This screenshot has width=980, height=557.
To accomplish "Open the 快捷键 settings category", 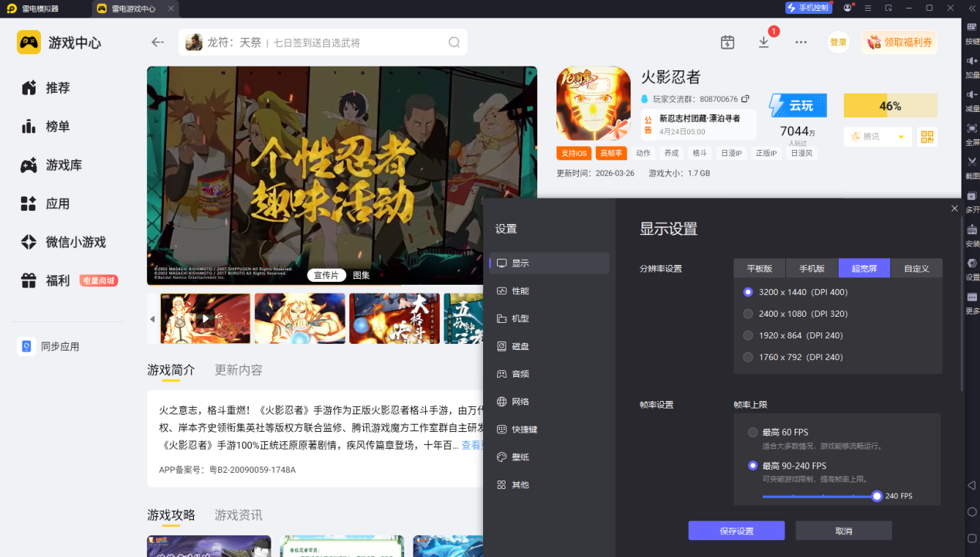I will coord(550,430).
